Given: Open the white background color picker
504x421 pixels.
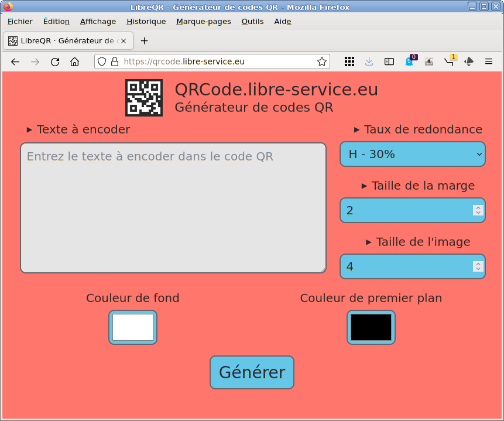Looking at the screenshot, I should pos(133,327).
